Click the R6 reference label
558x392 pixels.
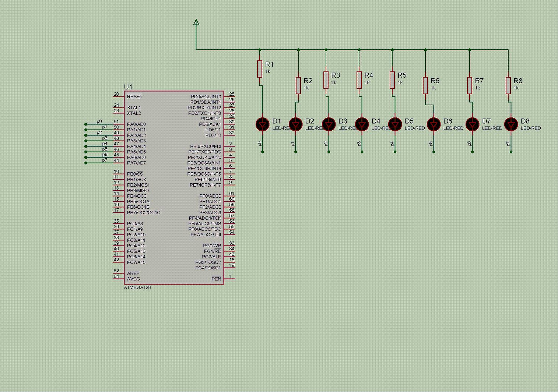click(x=435, y=81)
